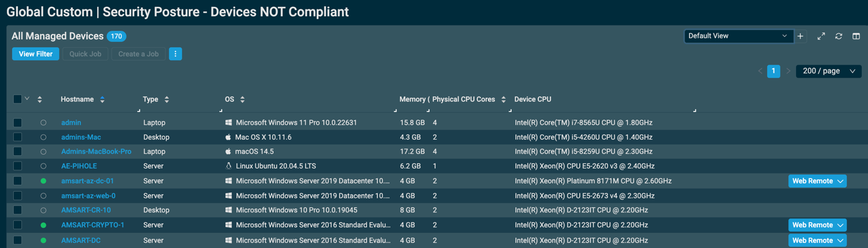Go to page 1 in pagination

point(773,71)
